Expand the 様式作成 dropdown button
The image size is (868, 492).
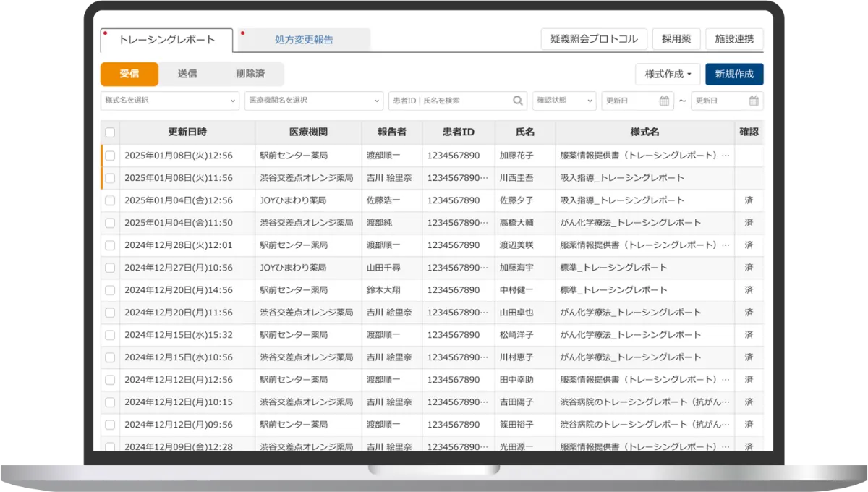click(668, 74)
